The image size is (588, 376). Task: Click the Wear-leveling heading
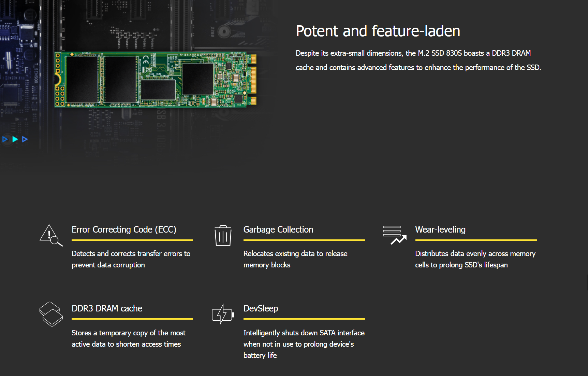pos(440,229)
